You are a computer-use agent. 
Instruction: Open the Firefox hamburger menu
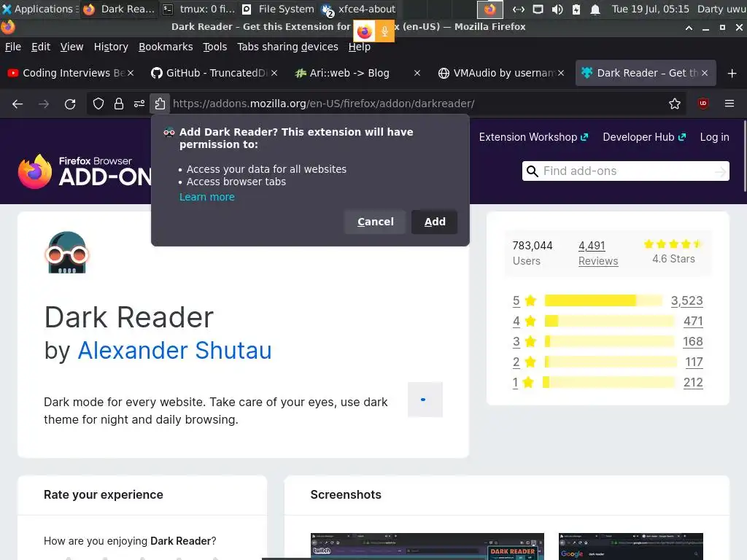(729, 104)
